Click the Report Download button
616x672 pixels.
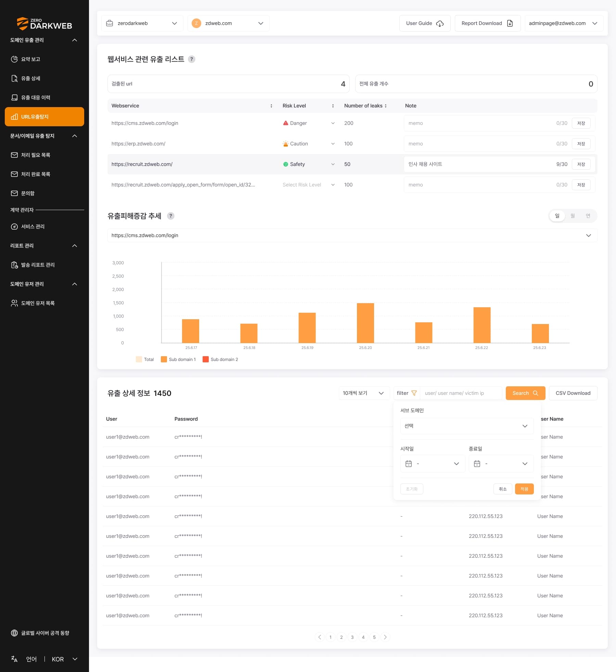click(487, 23)
